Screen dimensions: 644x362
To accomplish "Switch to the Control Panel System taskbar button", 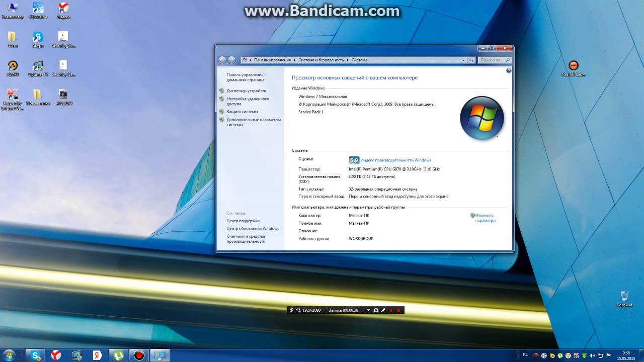I will pyautogui.click(x=160, y=355).
